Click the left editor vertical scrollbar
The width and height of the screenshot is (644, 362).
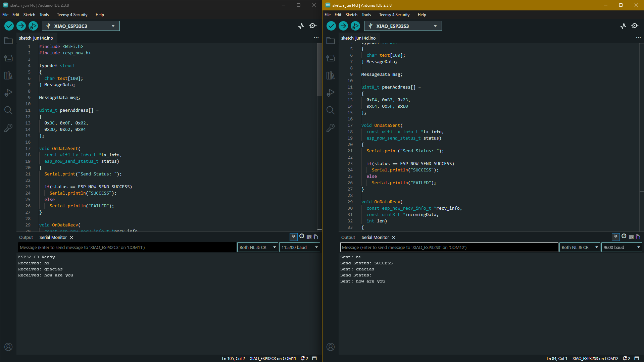pos(319,70)
